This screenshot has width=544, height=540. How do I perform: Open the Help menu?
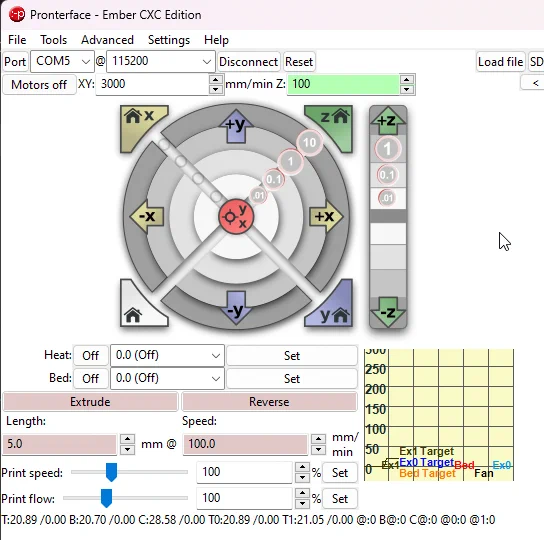(x=216, y=40)
